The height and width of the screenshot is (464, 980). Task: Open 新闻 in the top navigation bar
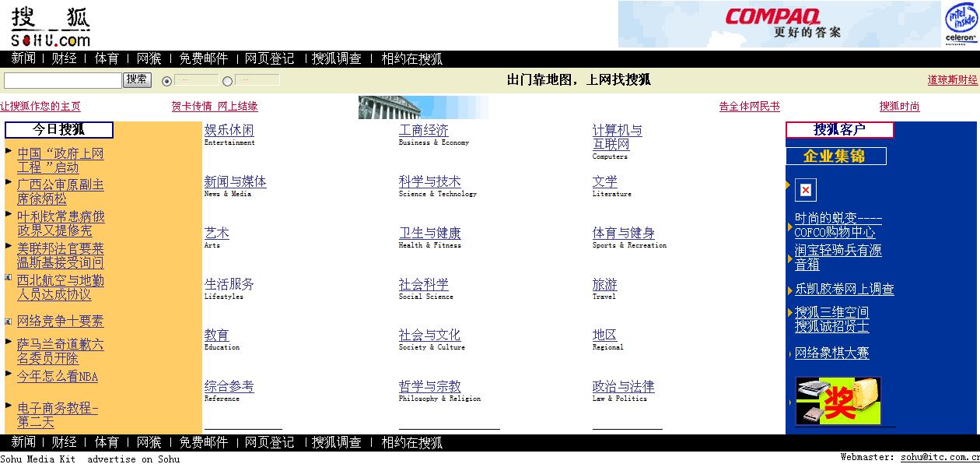pos(23,58)
